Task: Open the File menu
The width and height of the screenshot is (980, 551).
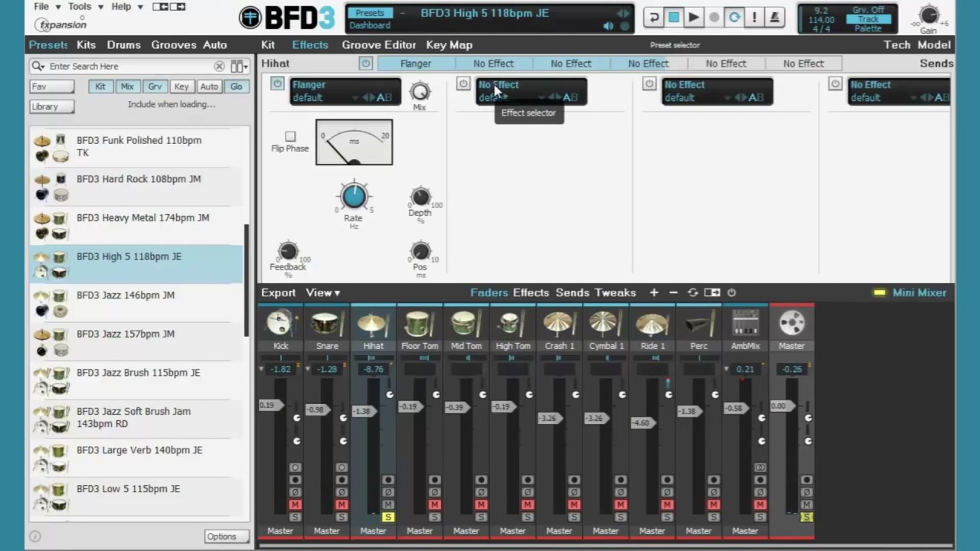Action: (x=46, y=7)
